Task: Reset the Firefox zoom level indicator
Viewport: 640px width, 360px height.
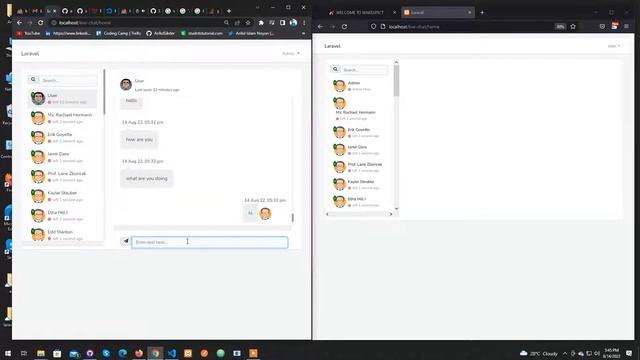Action: point(560,27)
